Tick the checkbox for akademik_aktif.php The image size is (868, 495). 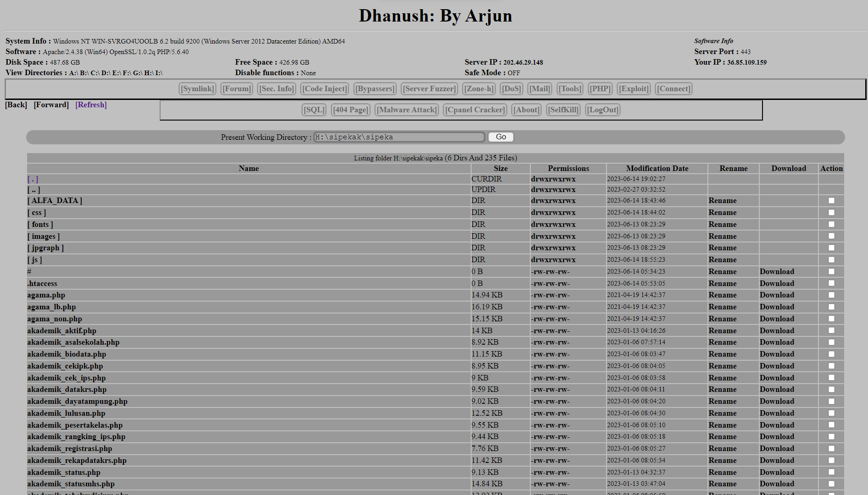click(x=831, y=330)
